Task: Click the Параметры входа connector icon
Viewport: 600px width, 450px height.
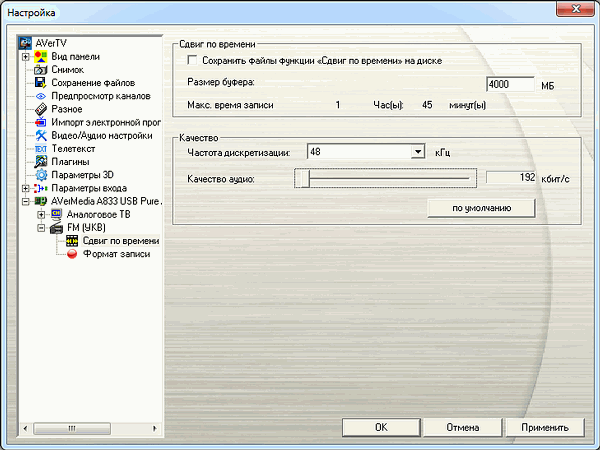Action: coord(41,188)
